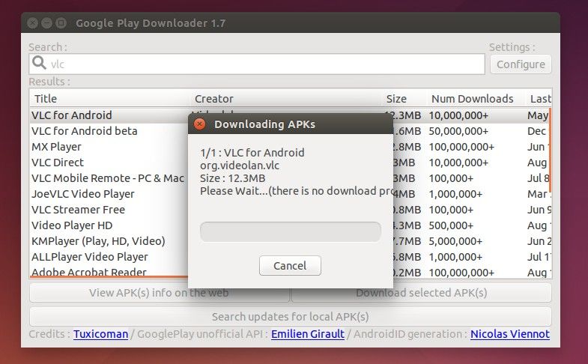Screen dimensions: 588x364
Task: Click the 5,000,000+ downloads cell
Action: click(455, 241)
